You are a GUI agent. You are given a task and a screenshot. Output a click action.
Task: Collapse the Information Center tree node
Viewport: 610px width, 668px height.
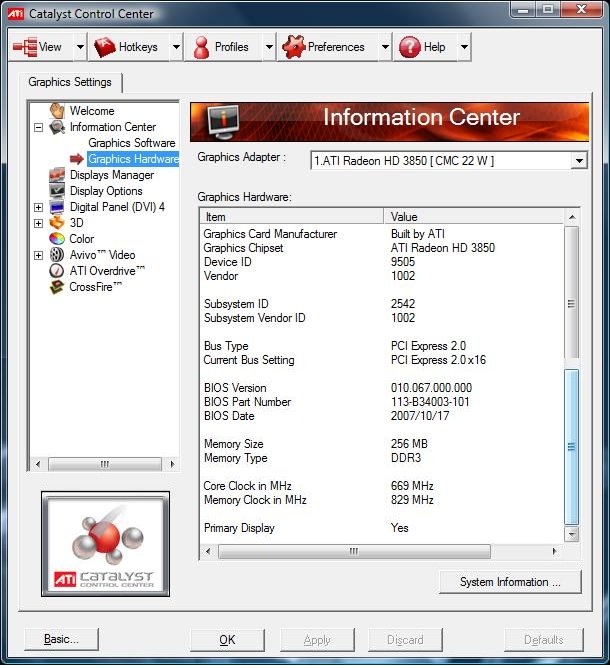pyautogui.click(x=38, y=127)
